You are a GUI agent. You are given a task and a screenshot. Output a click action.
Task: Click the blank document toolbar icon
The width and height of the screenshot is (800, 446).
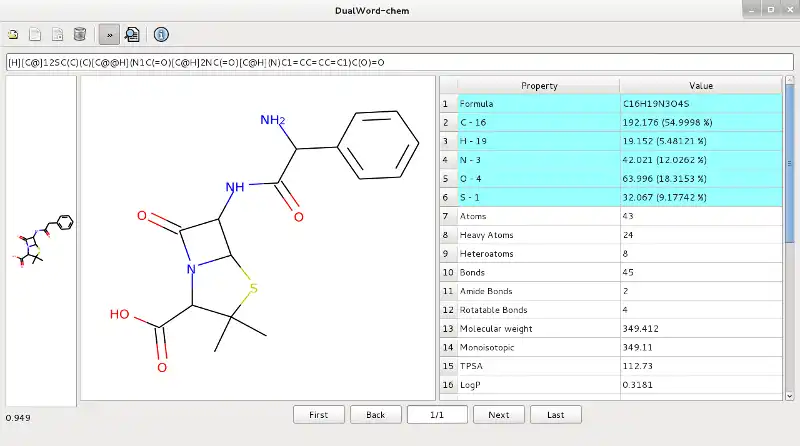click(35, 35)
